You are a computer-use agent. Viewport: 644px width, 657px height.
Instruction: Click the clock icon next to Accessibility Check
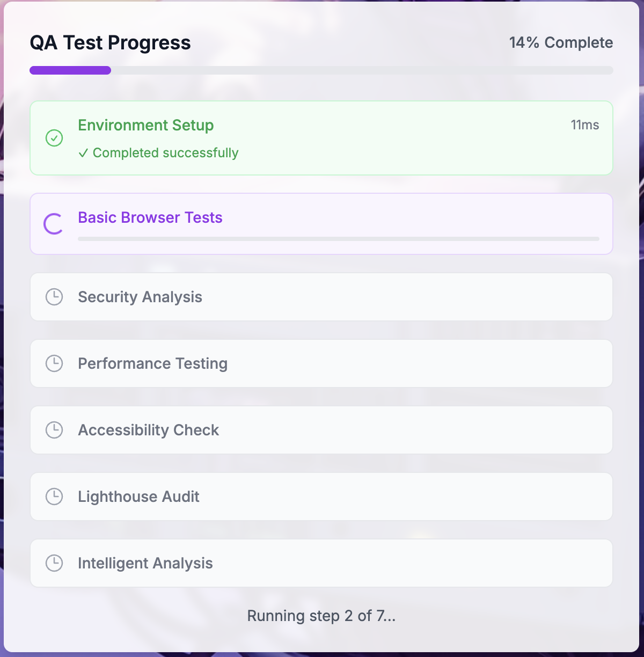click(x=54, y=430)
